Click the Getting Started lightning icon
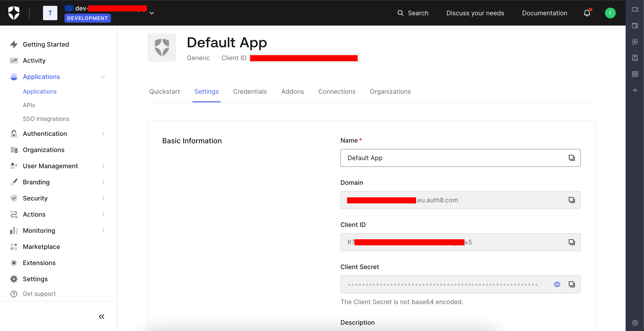644x331 pixels. click(14, 44)
